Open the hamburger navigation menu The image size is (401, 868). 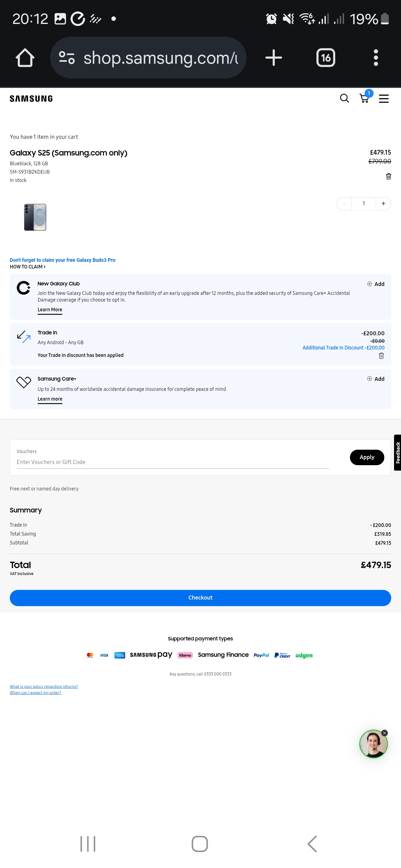point(383,99)
